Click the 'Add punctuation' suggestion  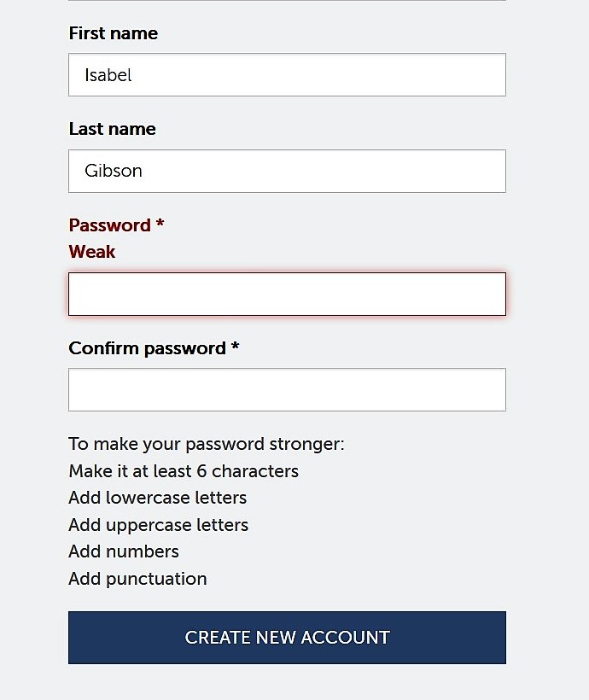137,579
